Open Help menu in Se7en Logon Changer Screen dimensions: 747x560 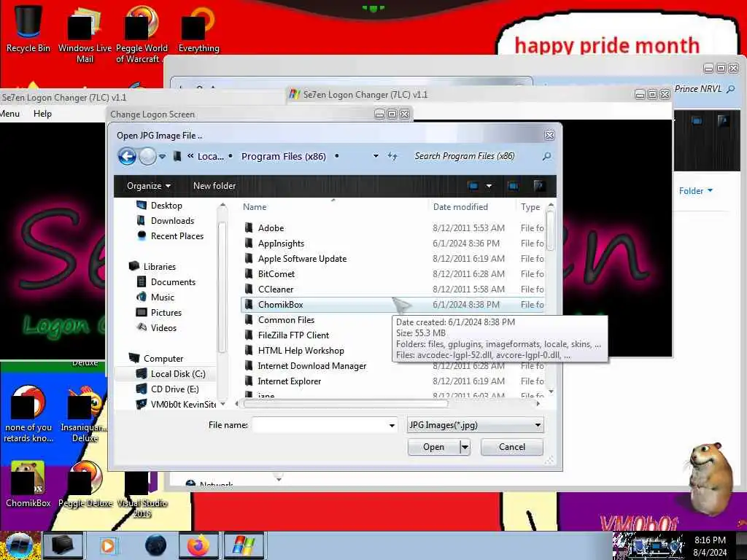tap(42, 113)
